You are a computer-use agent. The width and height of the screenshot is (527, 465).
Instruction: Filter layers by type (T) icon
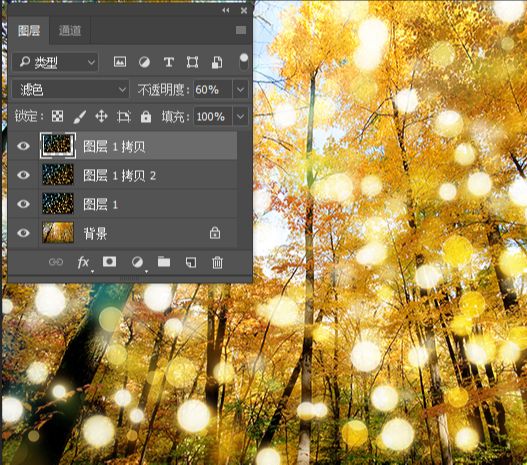[x=169, y=62]
